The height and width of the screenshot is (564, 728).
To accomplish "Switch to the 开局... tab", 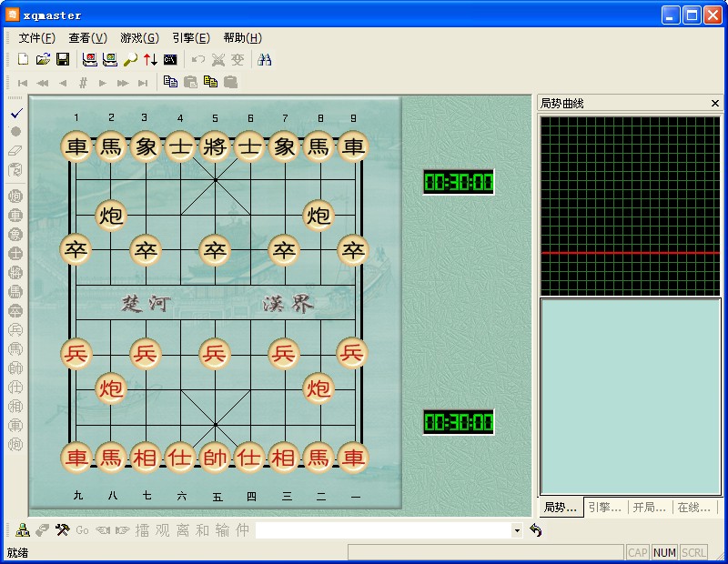I will tap(650, 508).
